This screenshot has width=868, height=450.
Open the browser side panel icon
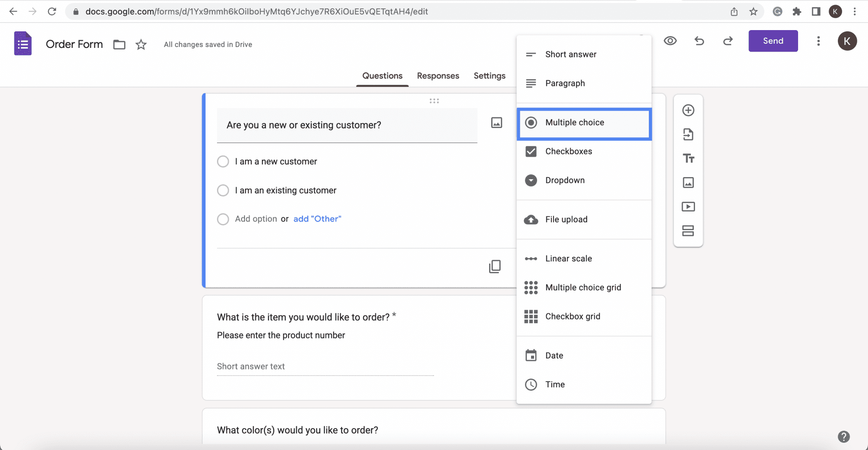(x=816, y=11)
